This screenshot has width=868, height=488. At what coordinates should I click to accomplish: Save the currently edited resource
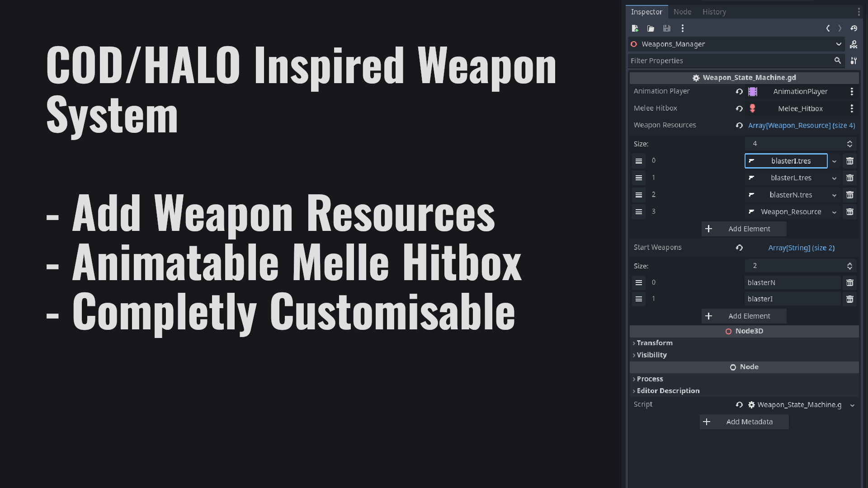(x=667, y=28)
